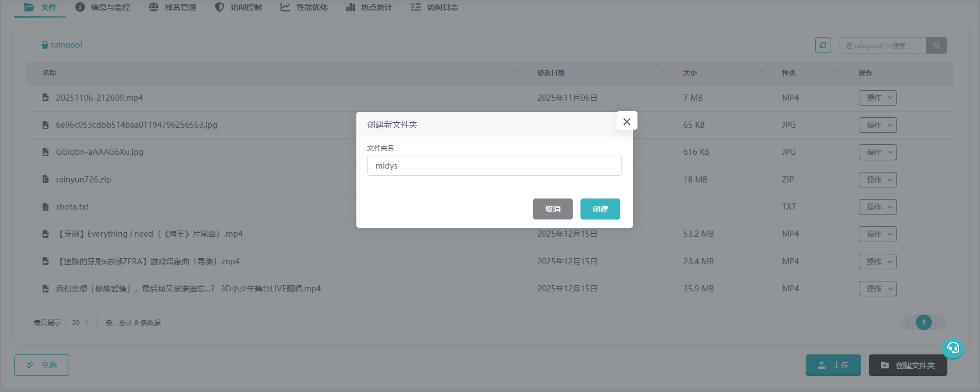Click file icon beside shota.txt

[45, 207]
